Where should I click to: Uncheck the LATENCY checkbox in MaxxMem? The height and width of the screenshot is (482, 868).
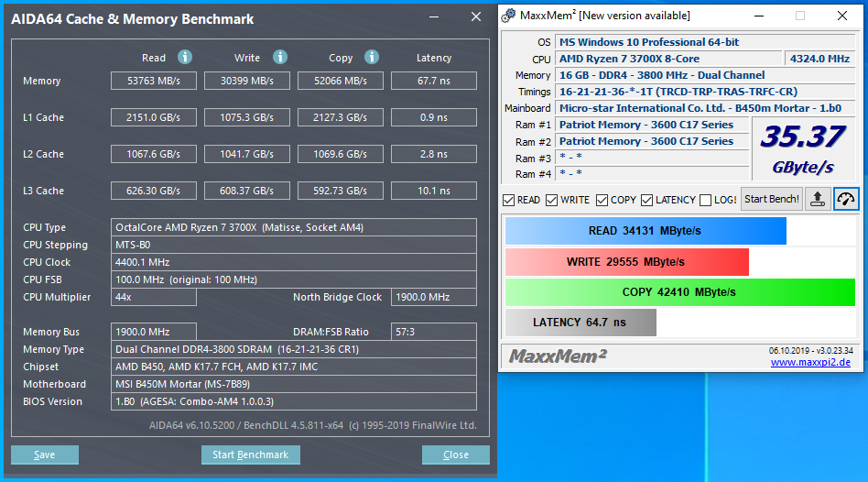tap(646, 200)
